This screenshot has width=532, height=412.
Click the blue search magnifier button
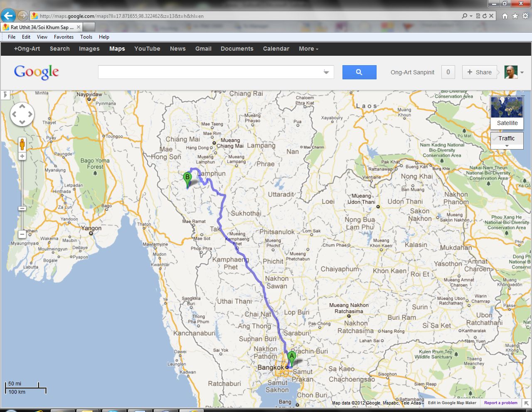[359, 72]
